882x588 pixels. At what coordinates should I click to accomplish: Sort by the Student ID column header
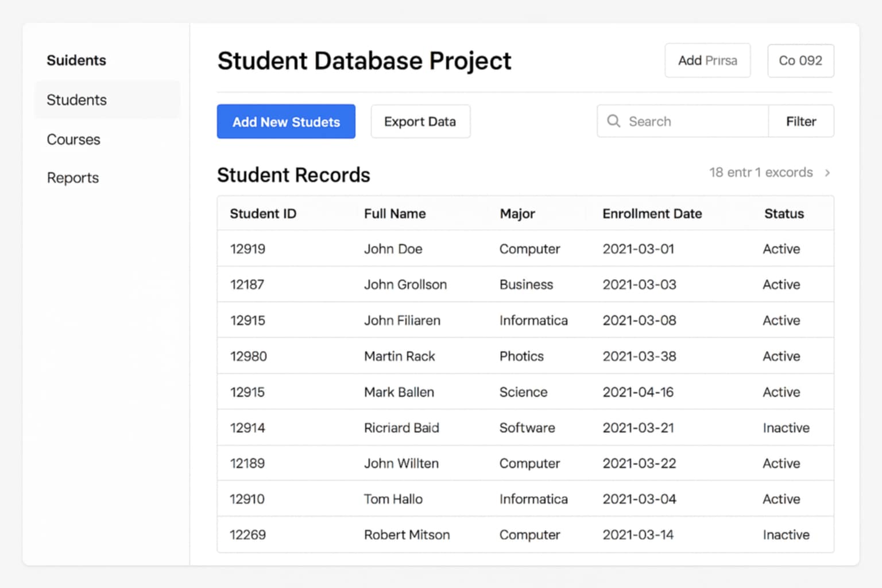[x=263, y=213]
